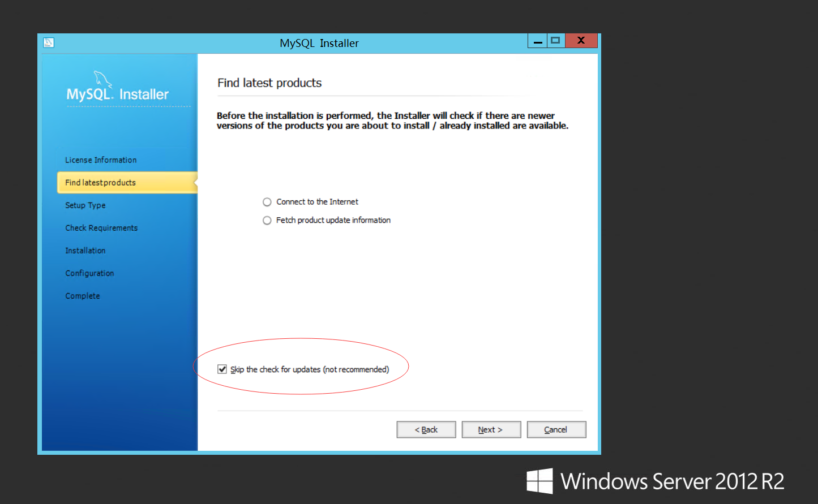This screenshot has width=818, height=504.
Task: Open the Setup Type step
Action: pos(85,205)
